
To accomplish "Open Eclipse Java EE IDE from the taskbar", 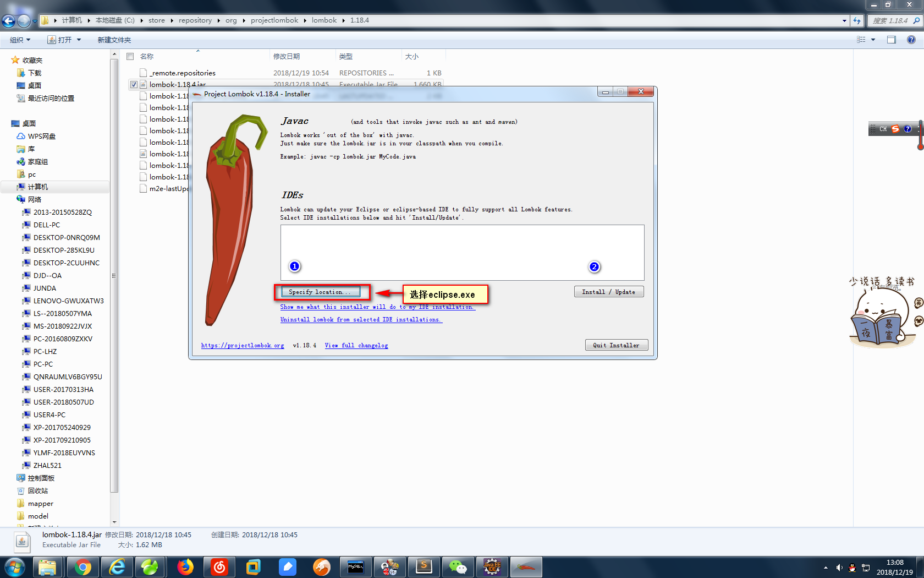I will click(492, 566).
